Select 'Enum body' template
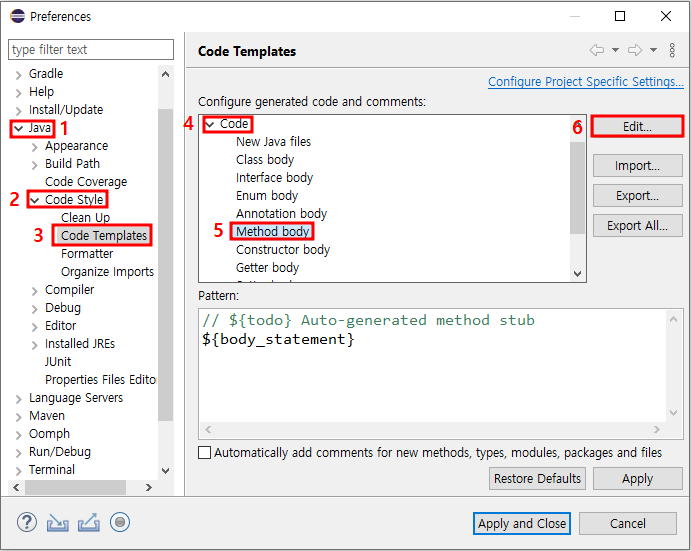The height and width of the screenshot is (551, 691). point(267,196)
